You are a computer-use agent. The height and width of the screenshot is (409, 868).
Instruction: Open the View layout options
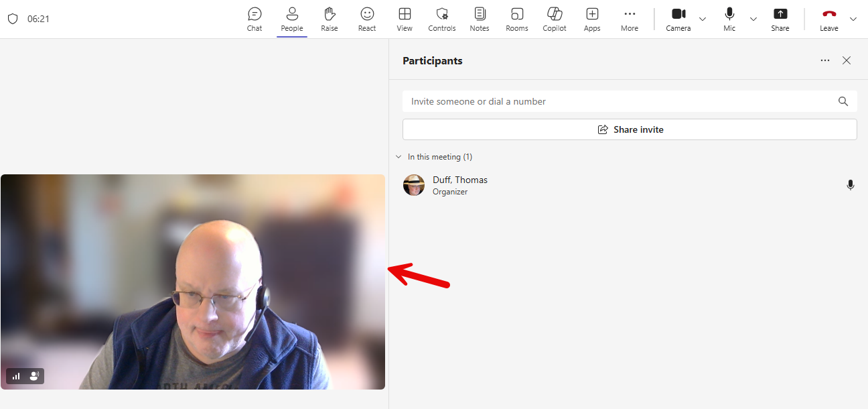pyautogui.click(x=405, y=19)
